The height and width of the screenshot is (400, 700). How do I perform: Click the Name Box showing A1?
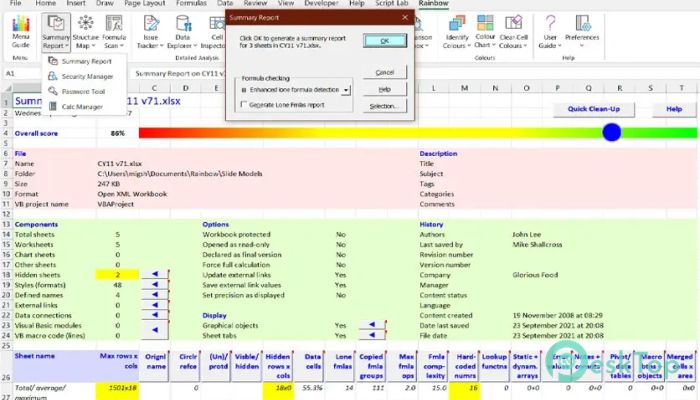(x=22, y=73)
